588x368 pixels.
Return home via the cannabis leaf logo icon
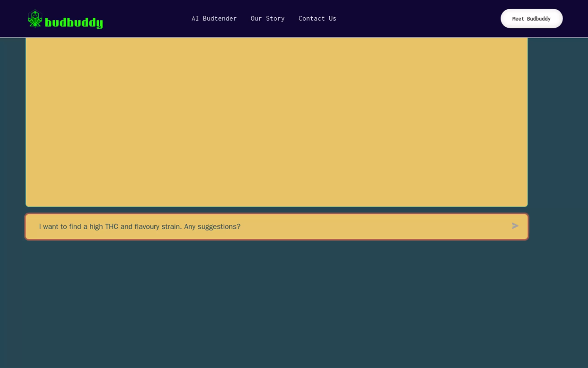pos(35,19)
